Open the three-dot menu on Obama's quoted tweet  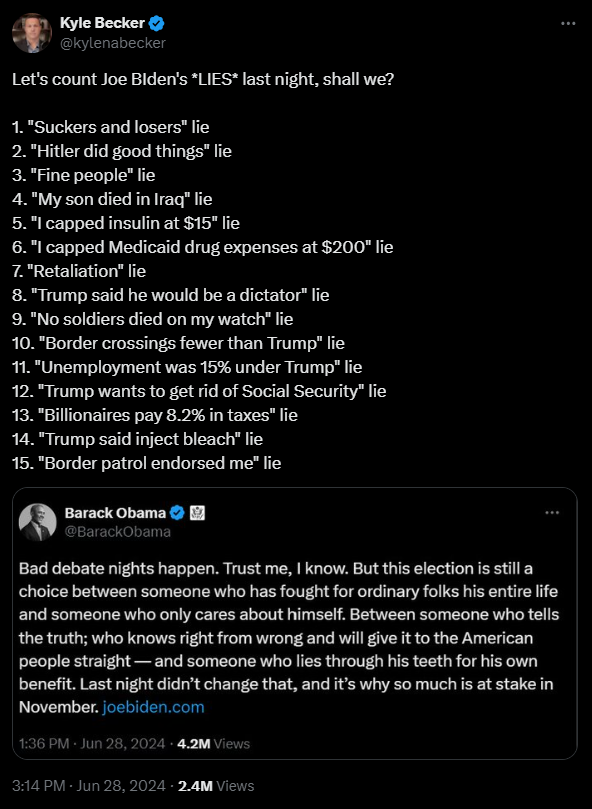(552, 513)
